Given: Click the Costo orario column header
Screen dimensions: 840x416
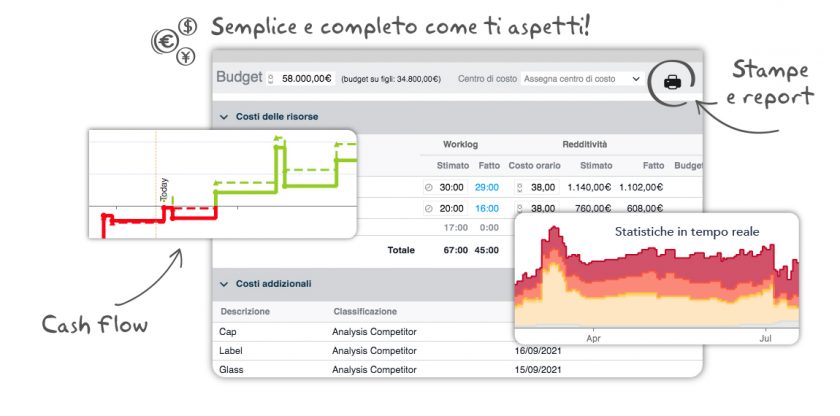Looking at the screenshot, I should (x=536, y=165).
